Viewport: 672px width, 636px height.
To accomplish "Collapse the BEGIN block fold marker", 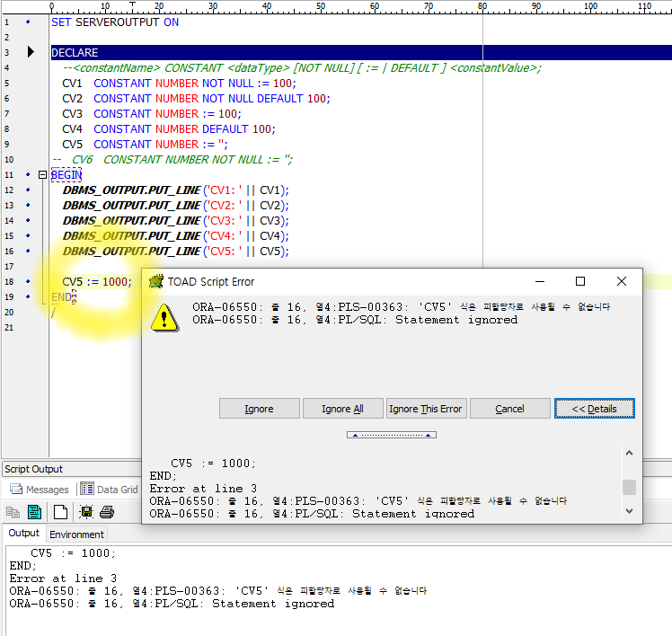I will click(42, 175).
